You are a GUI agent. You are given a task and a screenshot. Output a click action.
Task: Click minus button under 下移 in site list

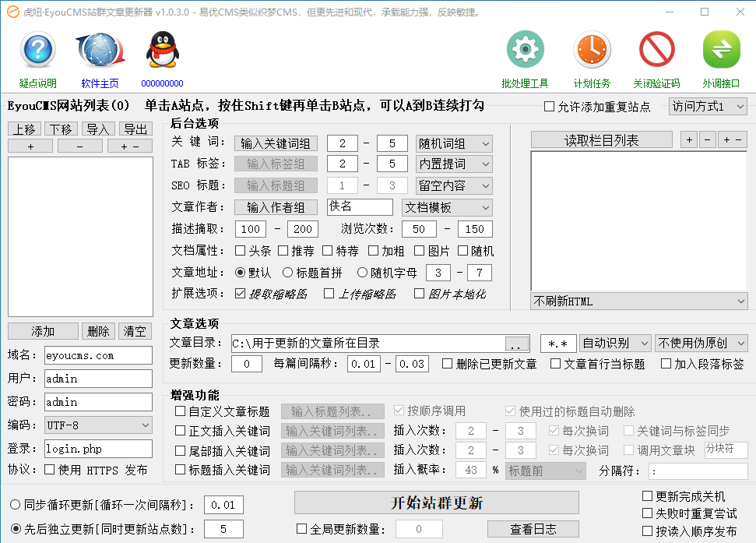pos(79,146)
